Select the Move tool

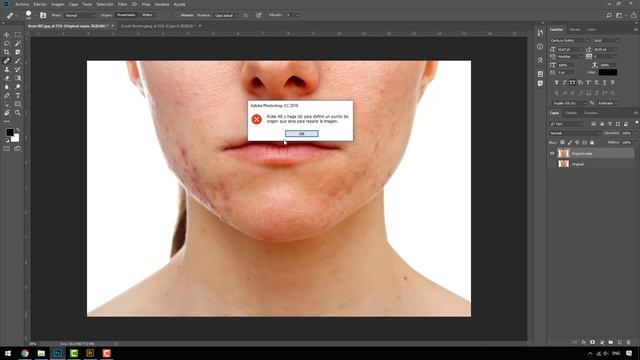[x=7, y=35]
